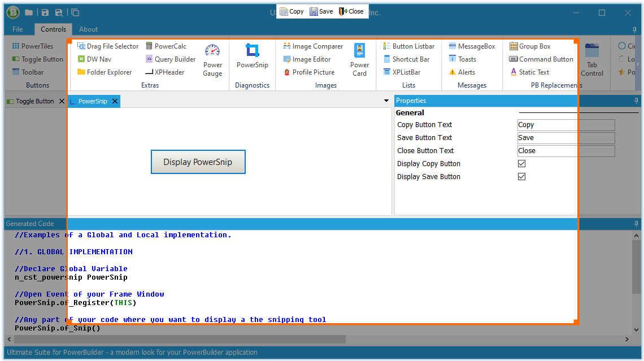Close the PowerSnip document tab
Image resolution: width=644 pixels, height=361 pixels.
[115, 101]
